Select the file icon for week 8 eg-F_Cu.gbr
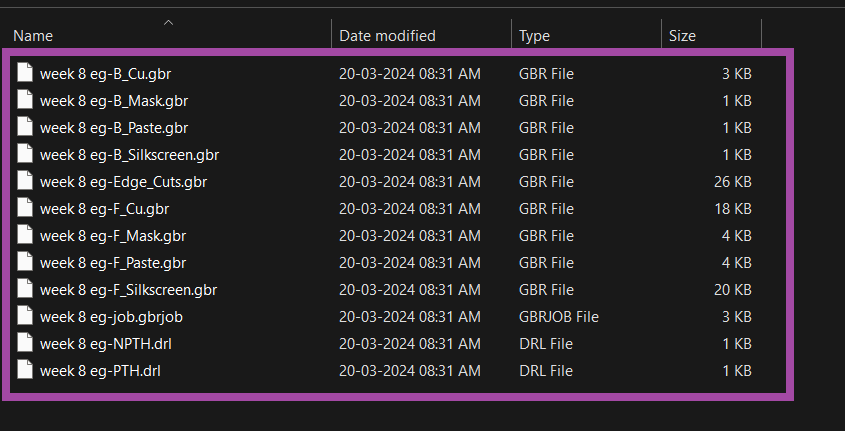 pyautogui.click(x=25, y=208)
